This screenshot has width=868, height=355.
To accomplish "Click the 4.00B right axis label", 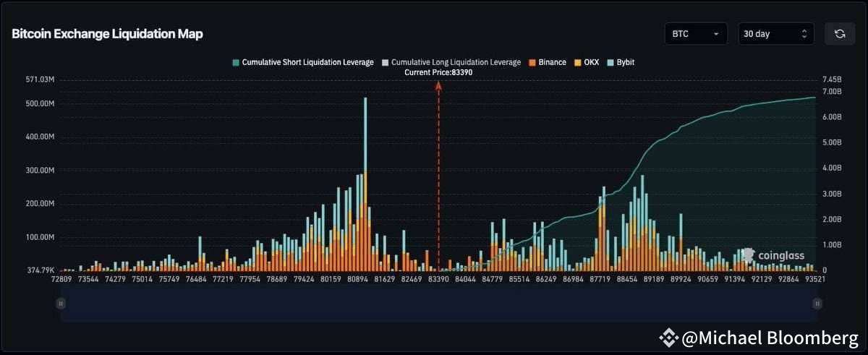I will coord(832,168).
